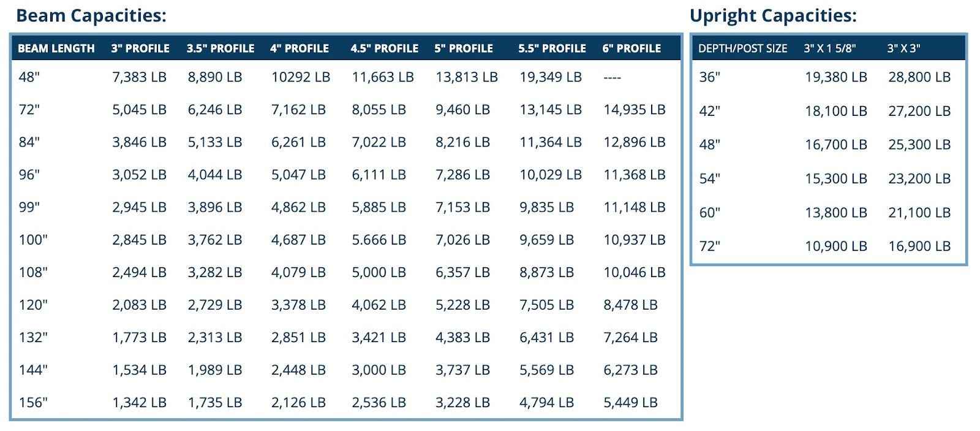Click the Upright Capacities heading
The image size is (980, 431).
(x=773, y=15)
